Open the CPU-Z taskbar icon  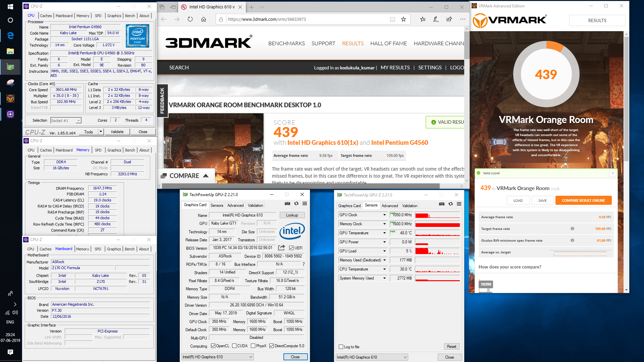[x=10, y=114]
